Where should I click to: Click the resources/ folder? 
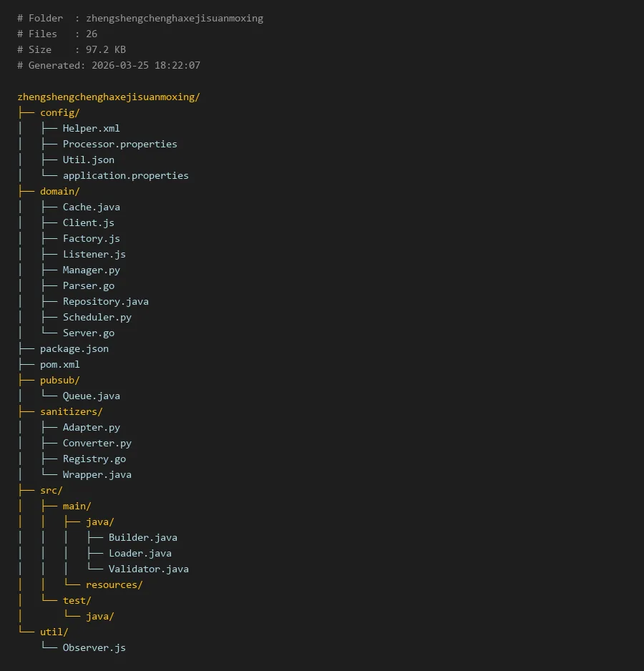pyautogui.click(x=114, y=584)
